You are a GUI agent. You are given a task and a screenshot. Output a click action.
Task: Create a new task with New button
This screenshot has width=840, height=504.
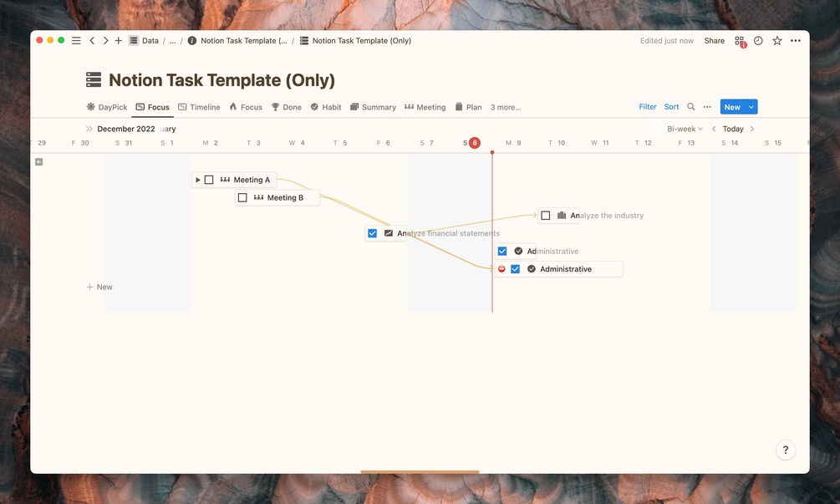732,107
